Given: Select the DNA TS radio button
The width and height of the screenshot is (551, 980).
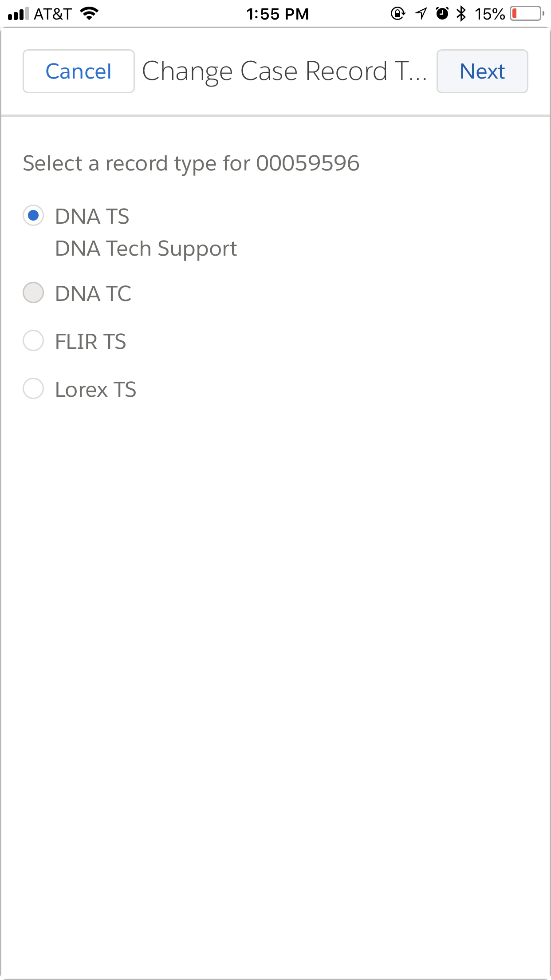Looking at the screenshot, I should point(33,216).
